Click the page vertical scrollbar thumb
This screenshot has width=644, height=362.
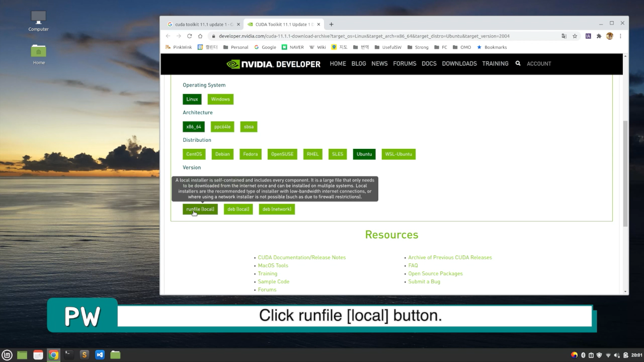[625, 173]
